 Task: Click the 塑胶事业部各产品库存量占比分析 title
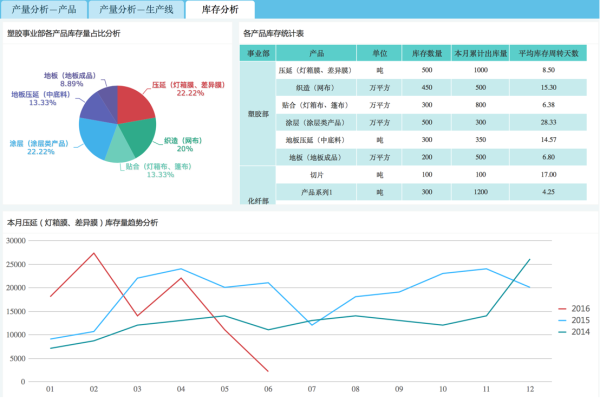64,34
